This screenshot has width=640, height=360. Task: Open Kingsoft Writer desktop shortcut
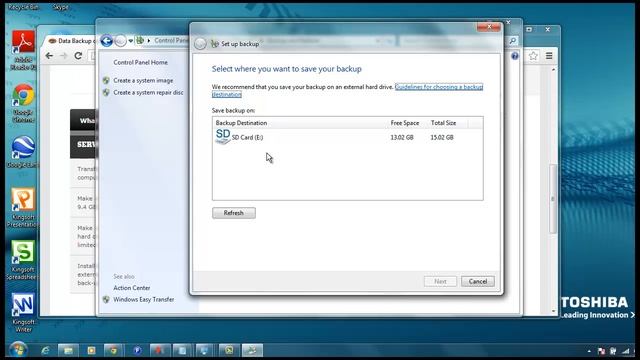coord(23,312)
